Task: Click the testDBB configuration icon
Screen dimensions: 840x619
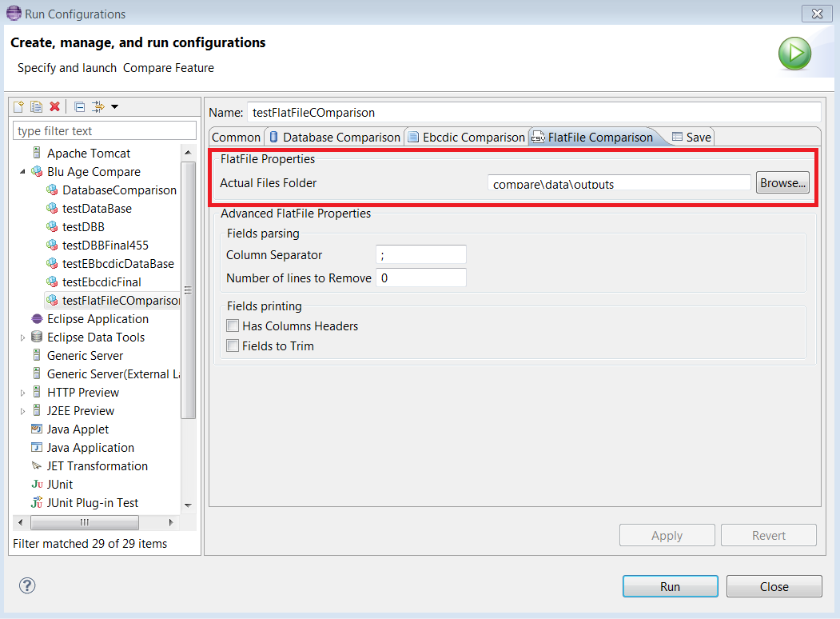Action: point(52,226)
